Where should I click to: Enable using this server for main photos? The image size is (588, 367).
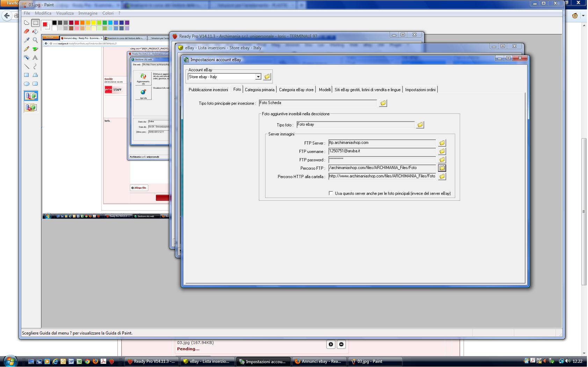point(331,193)
